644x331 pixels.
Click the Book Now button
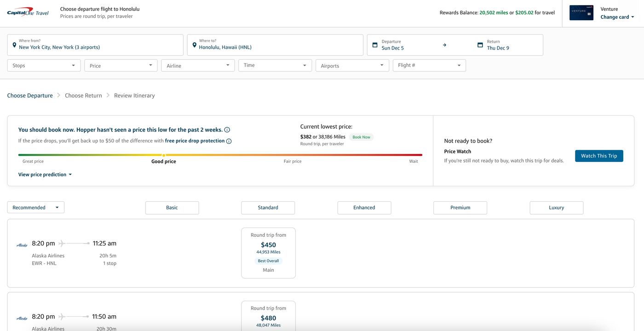coord(361,137)
